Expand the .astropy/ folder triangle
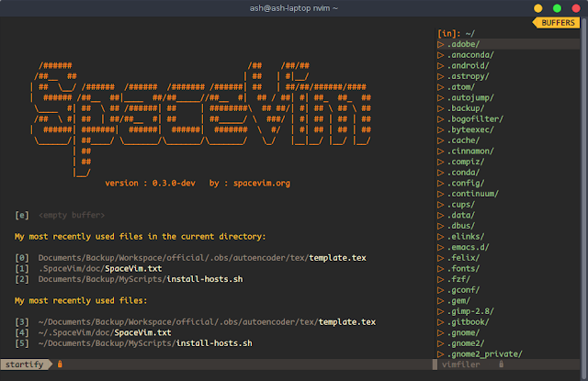This screenshot has height=381, width=588. click(441, 76)
